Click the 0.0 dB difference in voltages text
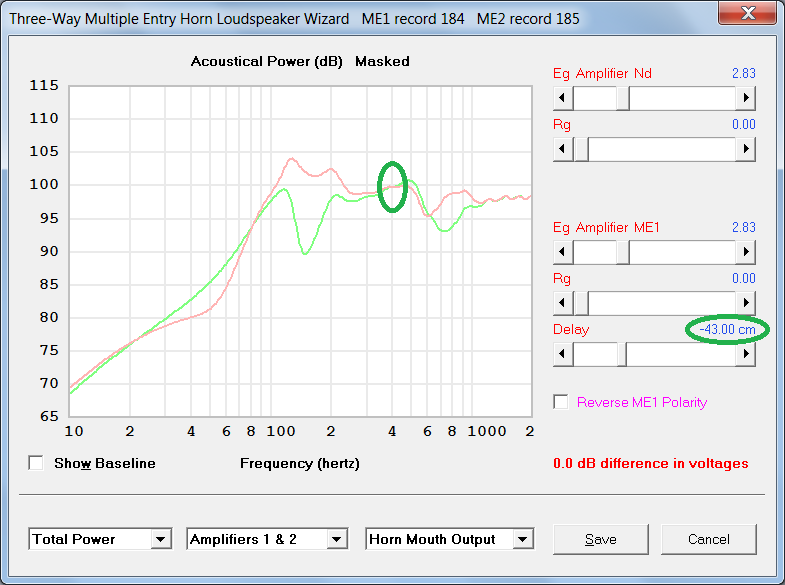 [x=650, y=463]
